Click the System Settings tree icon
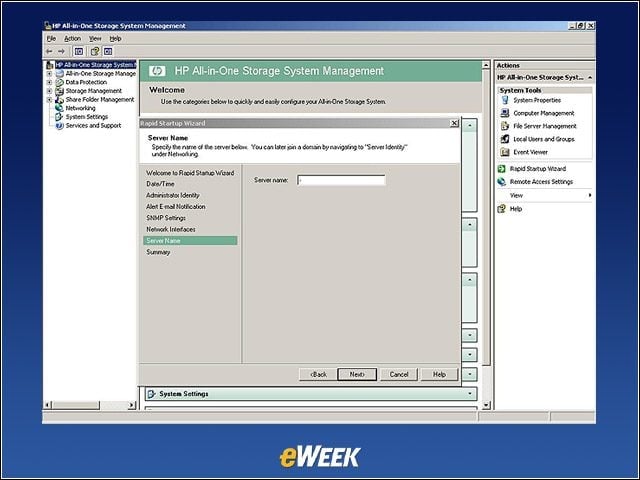This screenshot has width=640, height=480. pyautogui.click(x=60, y=117)
